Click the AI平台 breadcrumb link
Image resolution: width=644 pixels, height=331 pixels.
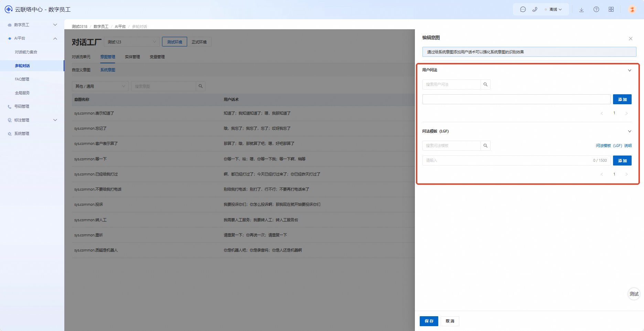[120, 26]
